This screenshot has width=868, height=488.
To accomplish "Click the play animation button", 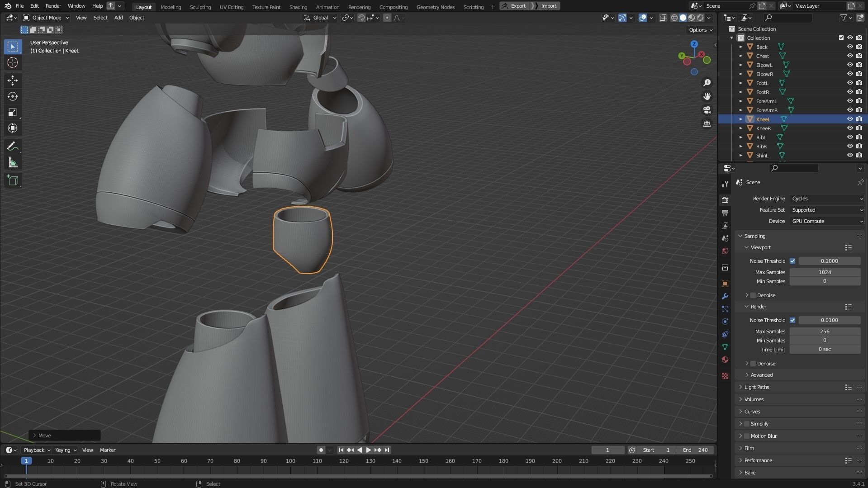I will click(369, 450).
